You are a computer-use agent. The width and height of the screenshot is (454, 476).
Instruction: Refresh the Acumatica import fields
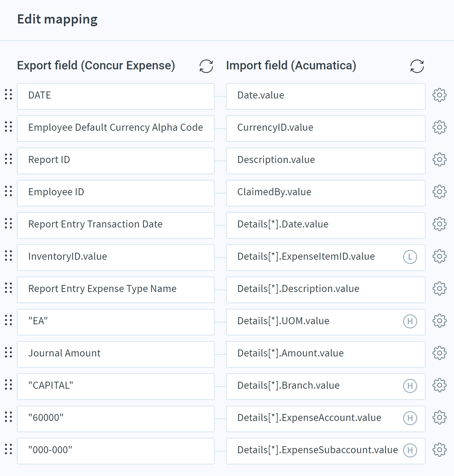point(417,66)
